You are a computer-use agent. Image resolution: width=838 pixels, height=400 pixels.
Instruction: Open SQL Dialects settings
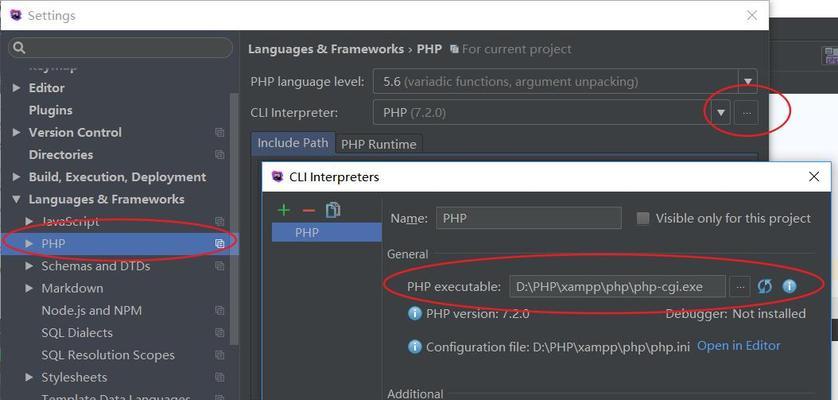(77, 333)
